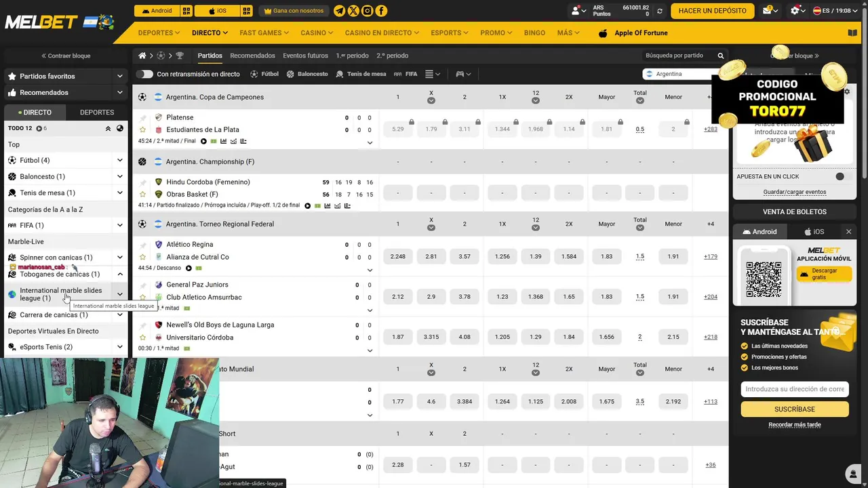Refresh the ARS account balance
Screen dimensions: 868x488
[x=660, y=11]
